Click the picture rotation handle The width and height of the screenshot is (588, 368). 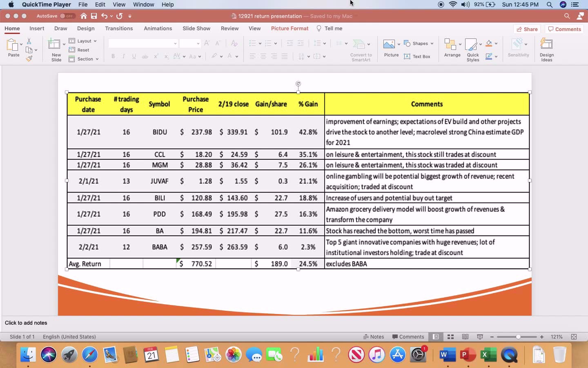298,84
